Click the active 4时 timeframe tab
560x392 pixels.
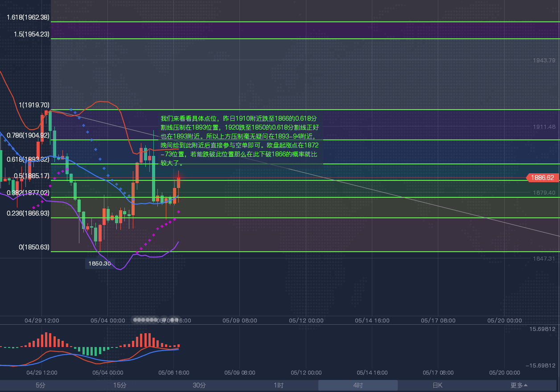(x=358, y=385)
